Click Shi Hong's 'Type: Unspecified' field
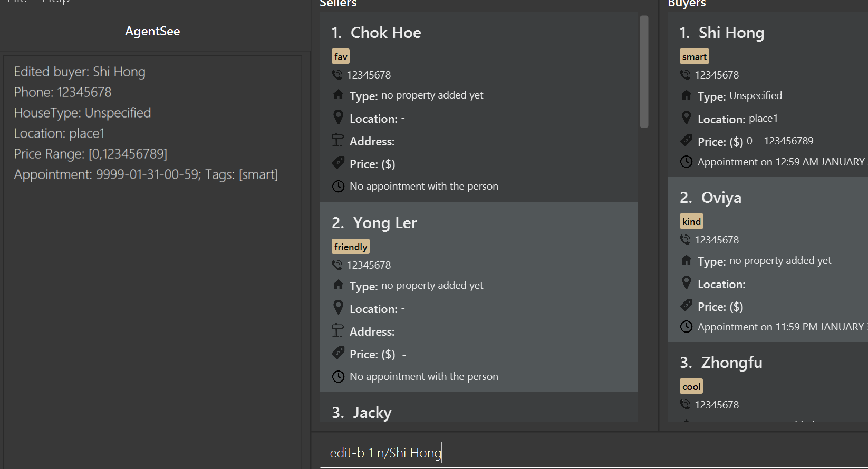 pos(740,96)
